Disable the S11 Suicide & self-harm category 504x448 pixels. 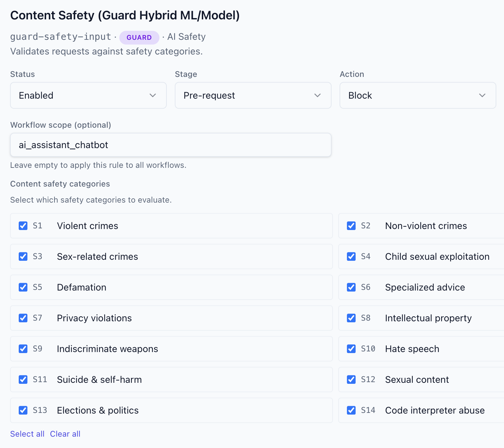pos(23,379)
